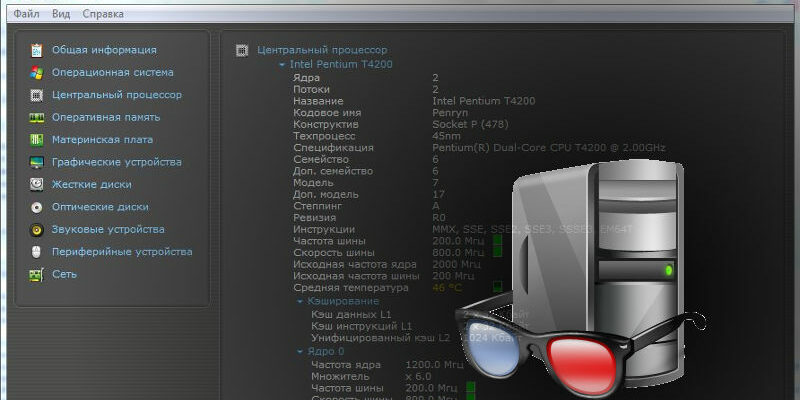The height and width of the screenshot is (400, 800).
Task: Click the 1200.0 МГц value
Action: pos(435,365)
